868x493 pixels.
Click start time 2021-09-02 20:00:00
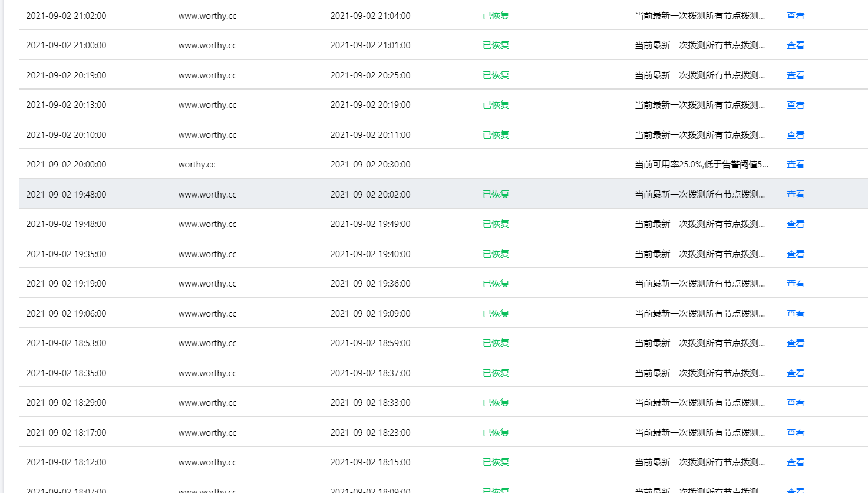point(66,165)
